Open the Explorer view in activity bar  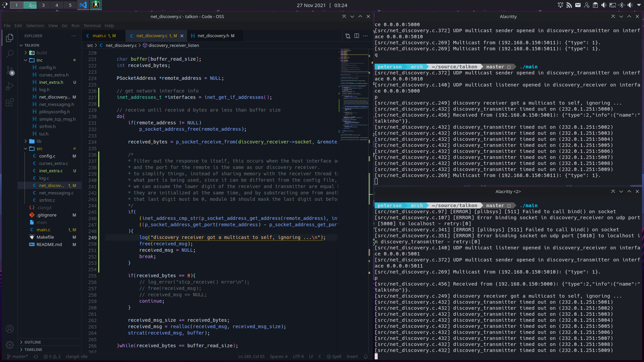pyautogui.click(x=10, y=38)
